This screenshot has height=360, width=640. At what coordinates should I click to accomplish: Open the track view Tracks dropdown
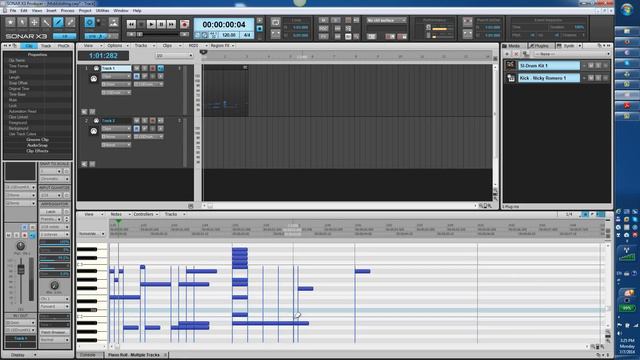point(143,46)
